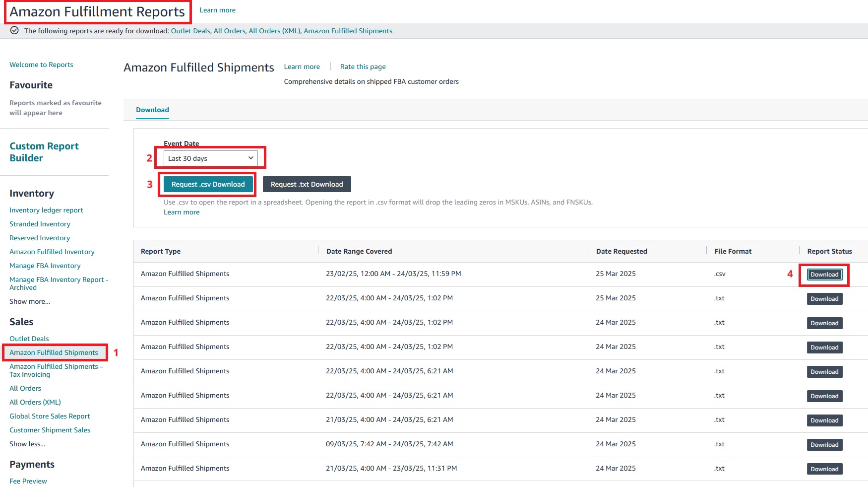The height and width of the screenshot is (487, 868).
Task: Open Fee Preview under Payments
Action: coord(28,481)
